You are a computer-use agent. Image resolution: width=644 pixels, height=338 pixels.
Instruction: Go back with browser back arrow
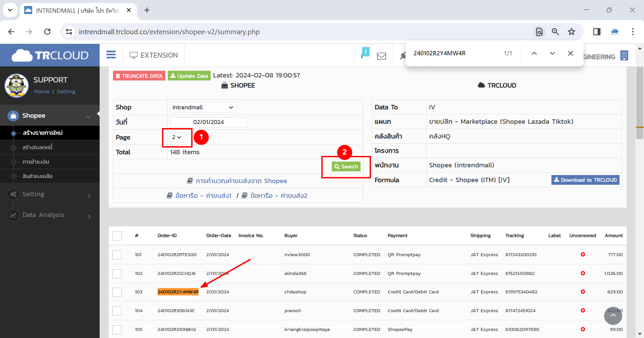pyautogui.click(x=11, y=32)
